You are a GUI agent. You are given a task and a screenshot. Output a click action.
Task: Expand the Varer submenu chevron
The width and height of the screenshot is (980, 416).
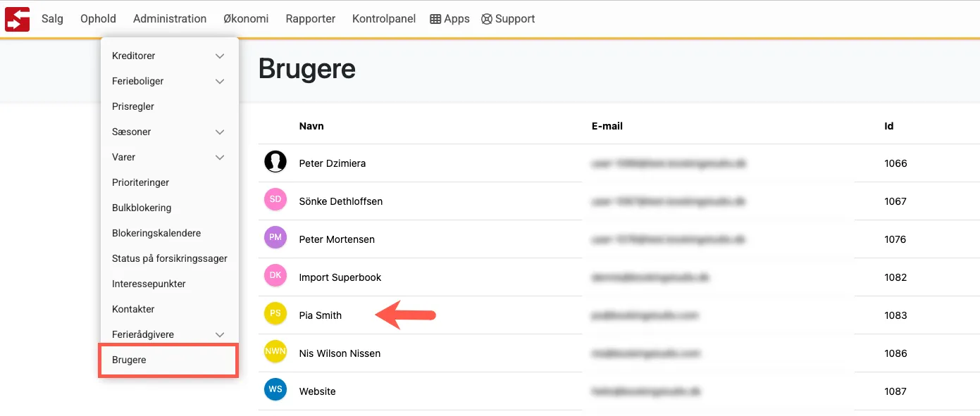[220, 157]
